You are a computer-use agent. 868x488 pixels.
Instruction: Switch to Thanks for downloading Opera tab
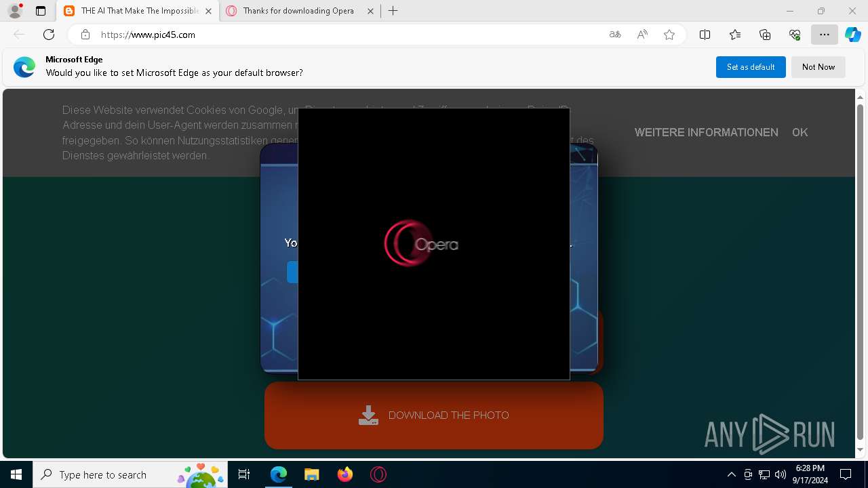tap(298, 11)
